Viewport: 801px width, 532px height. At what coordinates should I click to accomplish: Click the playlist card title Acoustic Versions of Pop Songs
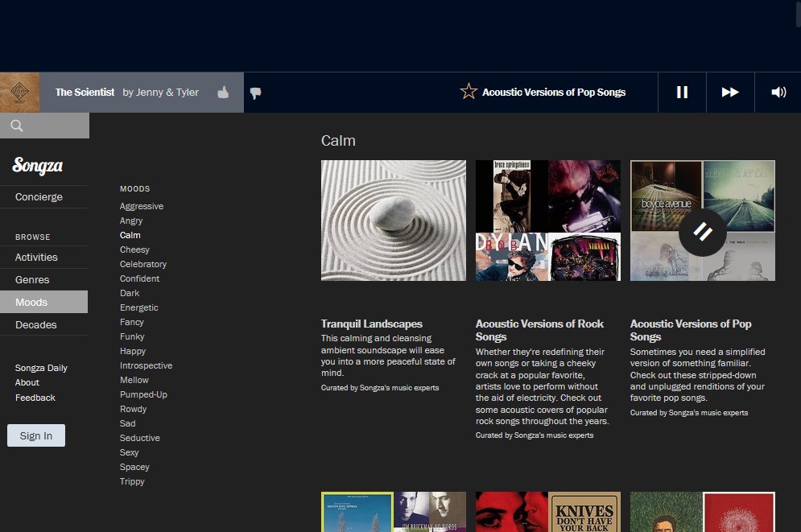(x=691, y=330)
